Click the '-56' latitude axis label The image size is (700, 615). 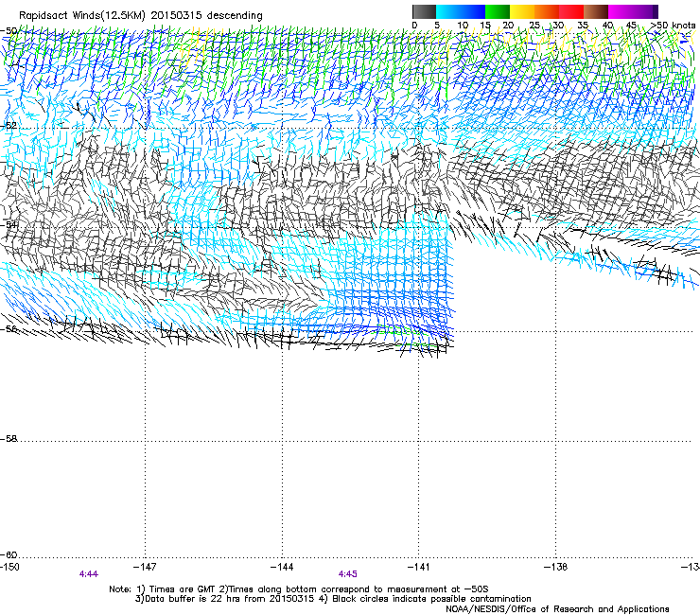9,328
